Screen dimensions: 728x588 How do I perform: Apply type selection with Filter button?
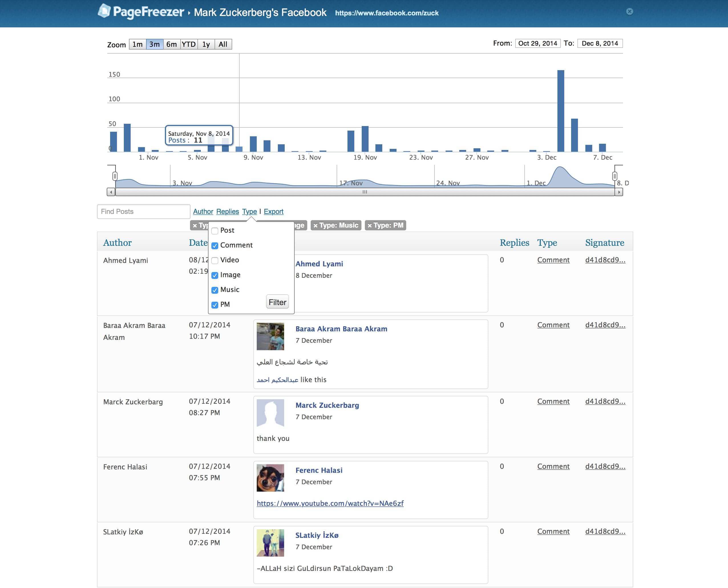click(278, 302)
